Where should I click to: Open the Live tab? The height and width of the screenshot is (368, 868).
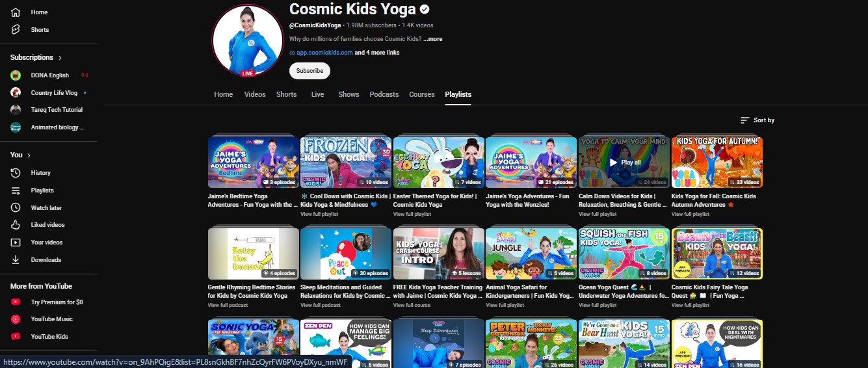point(317,94)
